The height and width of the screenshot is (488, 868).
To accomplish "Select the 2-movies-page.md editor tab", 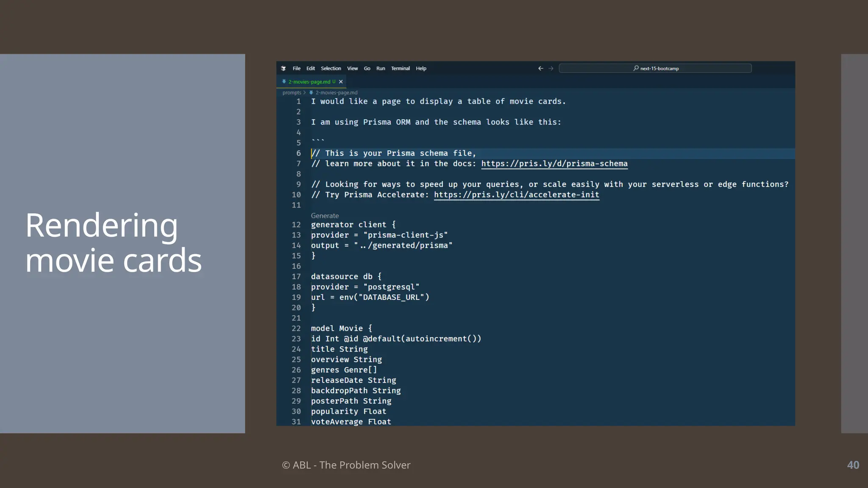I will 309,82.
